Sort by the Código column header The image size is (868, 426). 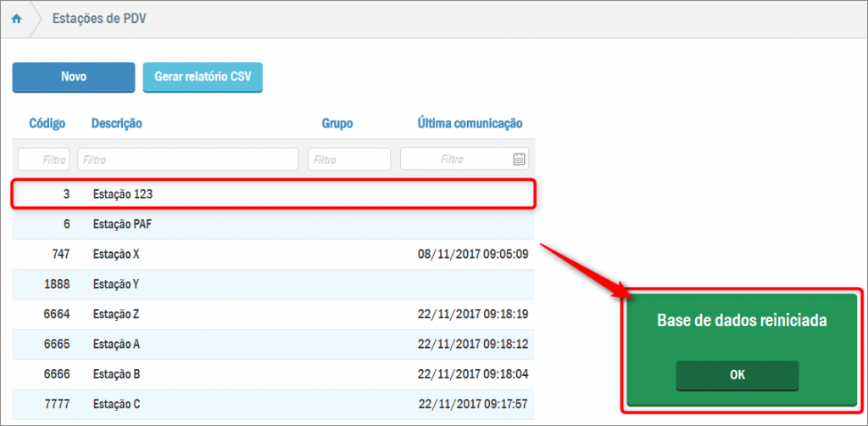[47, 124]
